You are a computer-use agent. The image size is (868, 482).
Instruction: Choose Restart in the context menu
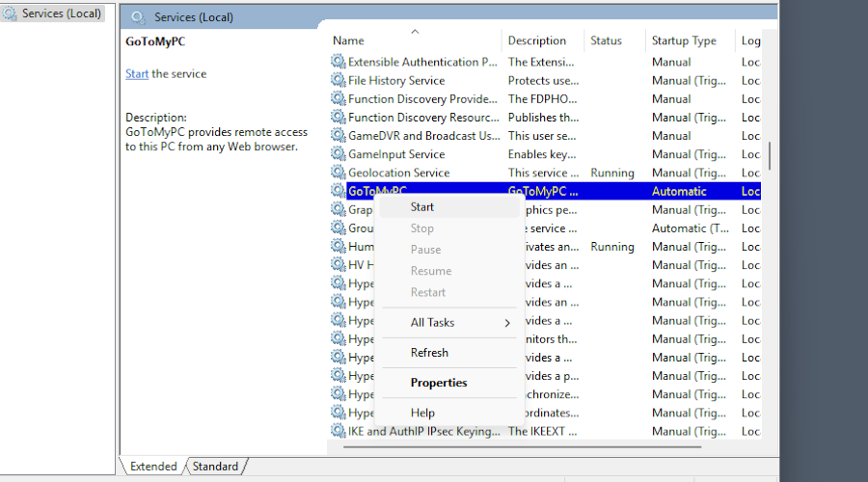449,292
